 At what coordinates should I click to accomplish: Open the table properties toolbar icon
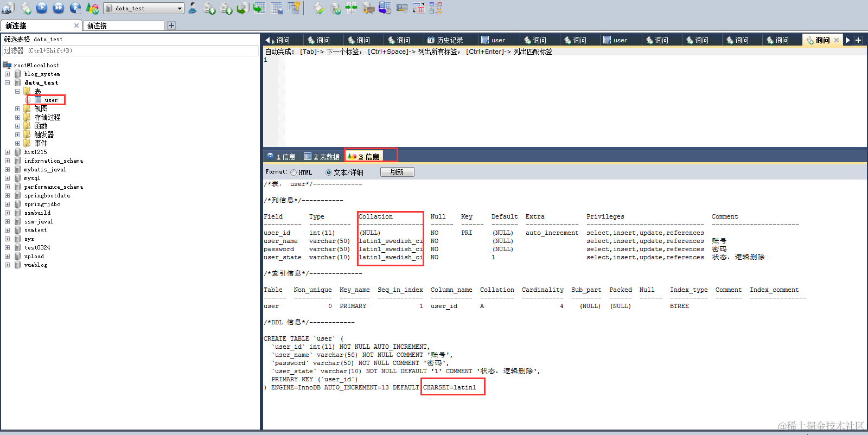point(277,8)
